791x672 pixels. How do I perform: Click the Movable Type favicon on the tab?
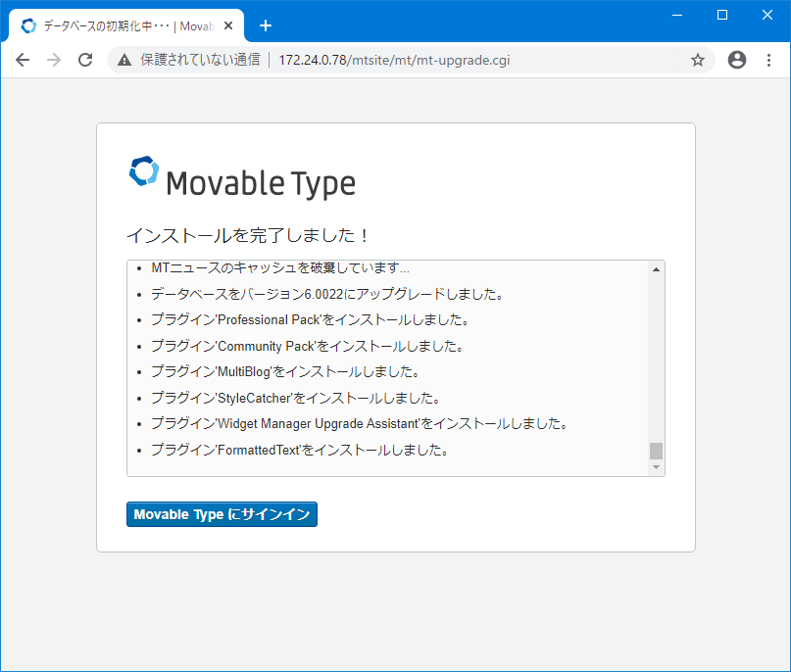tap(28, 25)
